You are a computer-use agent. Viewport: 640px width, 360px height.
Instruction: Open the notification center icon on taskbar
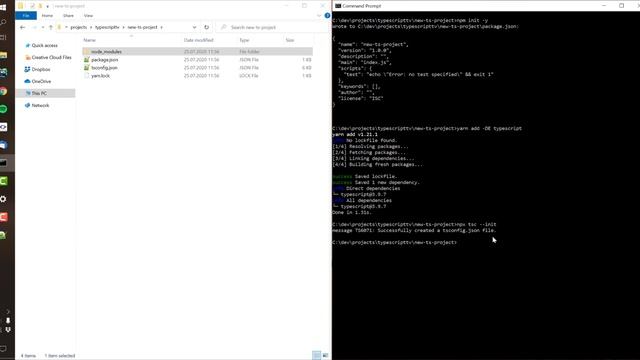(x=3, y=348)
